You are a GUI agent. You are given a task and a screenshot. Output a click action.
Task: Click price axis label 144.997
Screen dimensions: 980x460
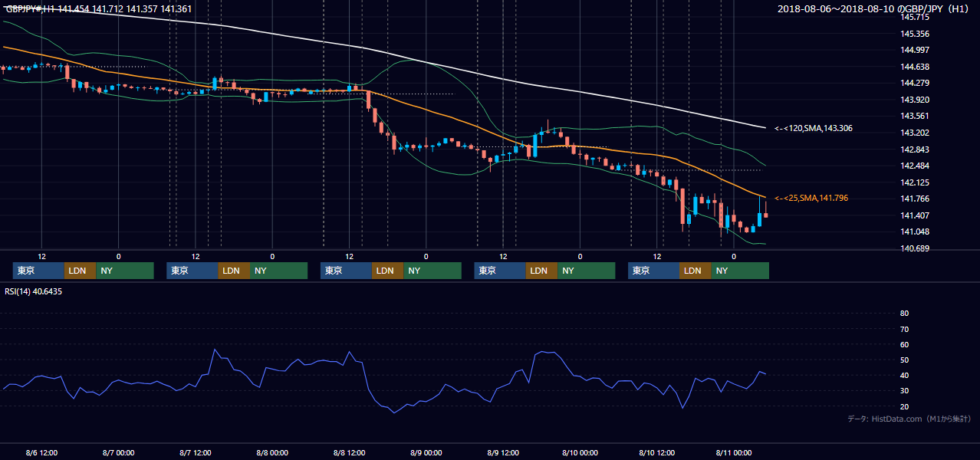point(915,50)
